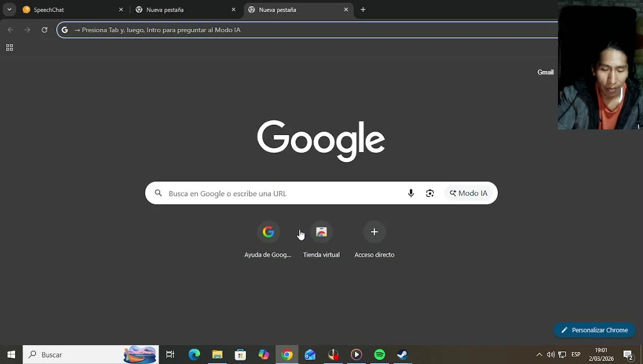Click the Google icon in address bar
The image size is (643, 364).
point(65,30)
